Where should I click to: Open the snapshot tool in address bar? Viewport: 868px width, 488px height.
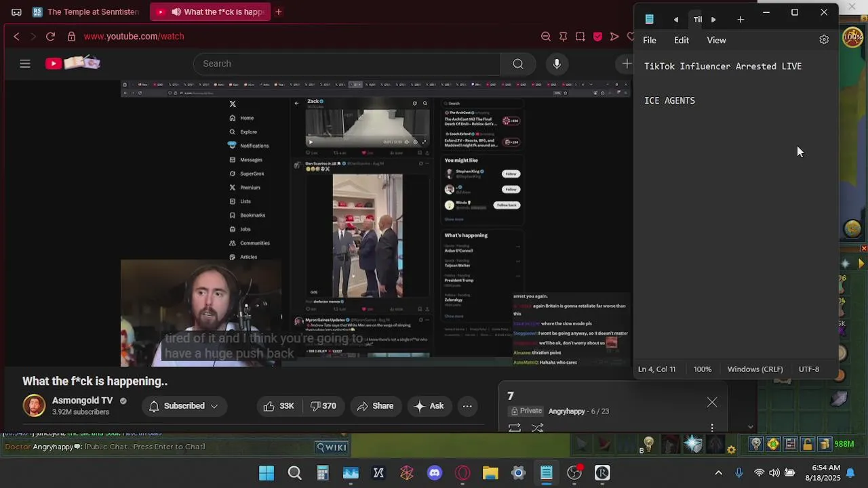(580, 37)
